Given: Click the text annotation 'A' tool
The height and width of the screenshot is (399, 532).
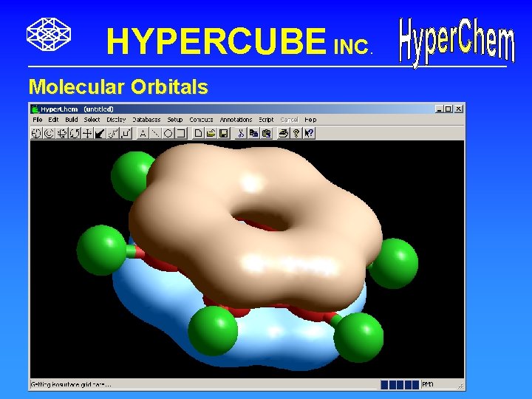Looking at the screenshot, I should 143,133.
